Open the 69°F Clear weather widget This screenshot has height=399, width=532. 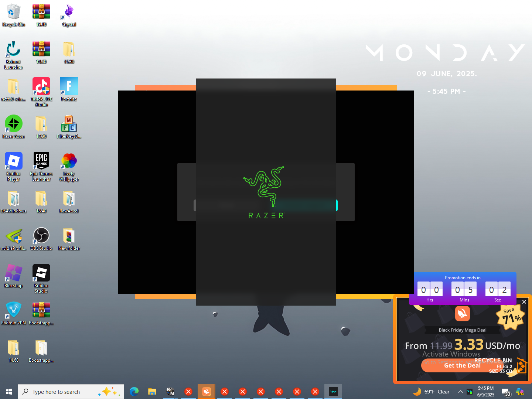[431, 392]
